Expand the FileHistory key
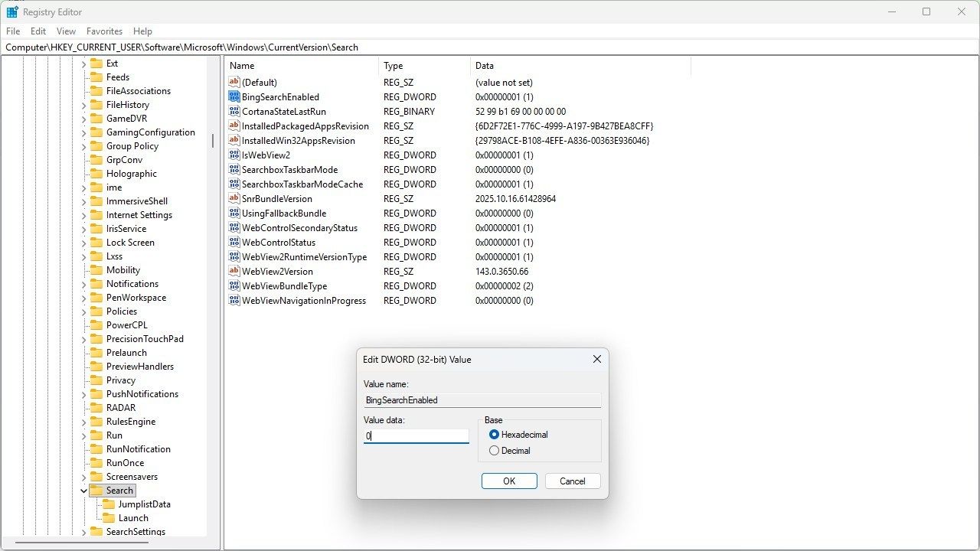 pyautogui.click(x=83, y=105)
